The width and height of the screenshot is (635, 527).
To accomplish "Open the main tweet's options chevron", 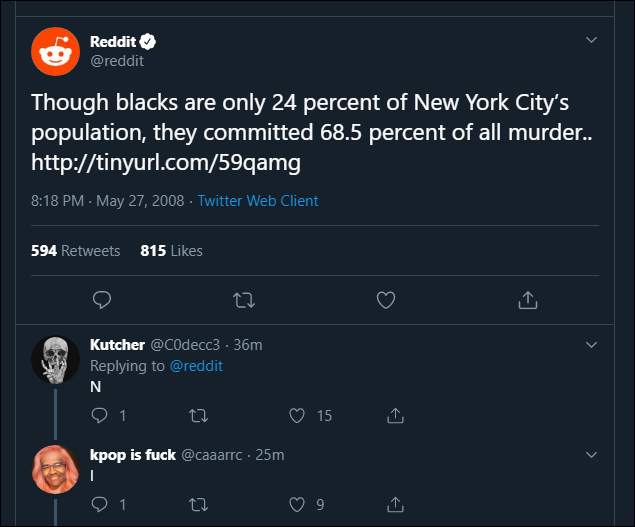I will [x=591, y=41].
